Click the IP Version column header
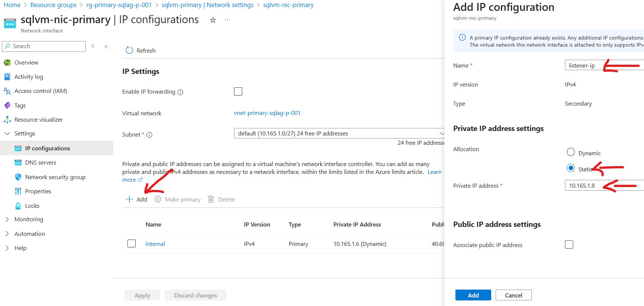Viewport: 644px width, 306px height. (x=257, y=225)
